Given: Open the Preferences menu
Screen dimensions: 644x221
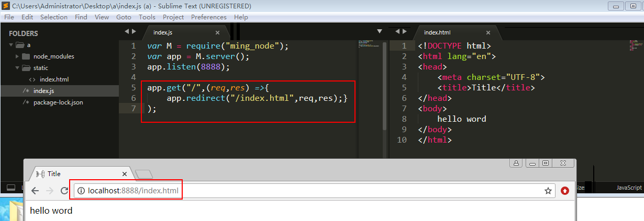Looking at the screenshot, I should tap(208, 17).
